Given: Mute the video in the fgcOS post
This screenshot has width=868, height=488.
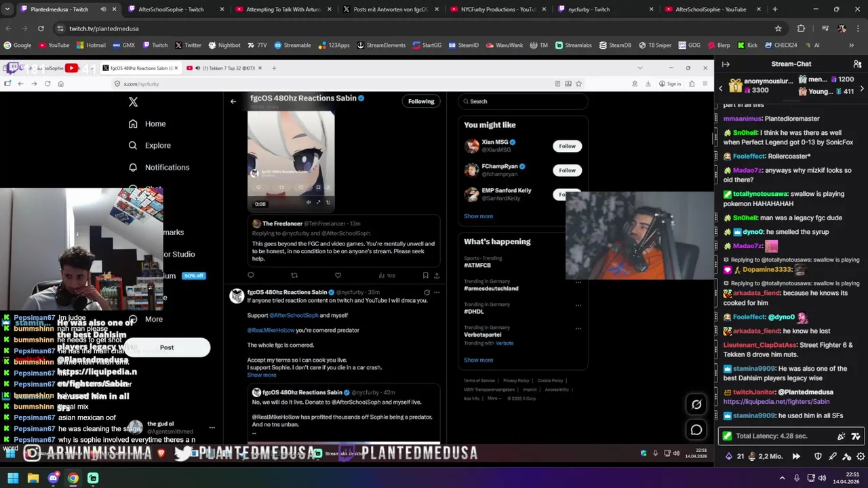Looking at the screenshot, I should [309, 203].
